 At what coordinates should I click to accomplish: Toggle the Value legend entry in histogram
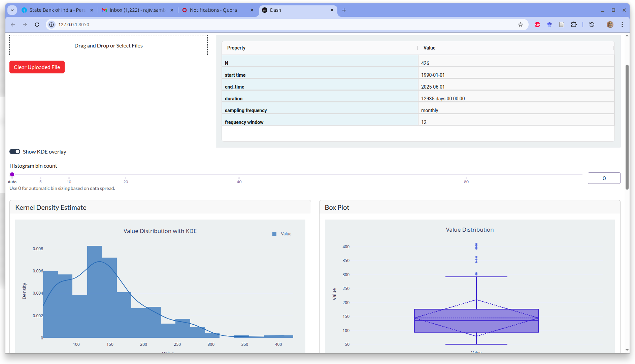coord(282,234)
